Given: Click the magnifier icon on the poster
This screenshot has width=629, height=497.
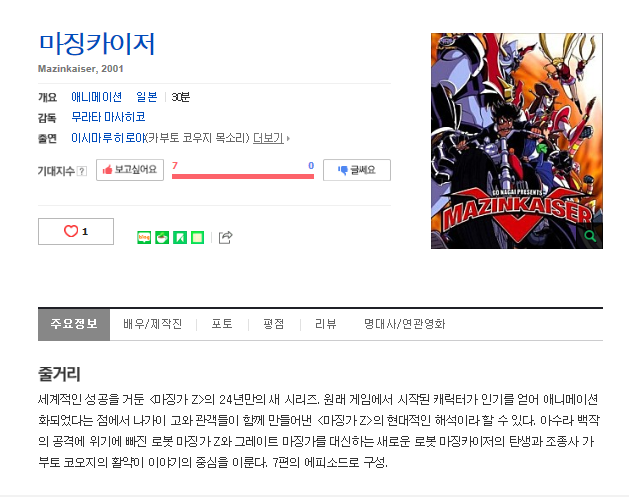Looking at the screenshot, I should pos(590,236).
